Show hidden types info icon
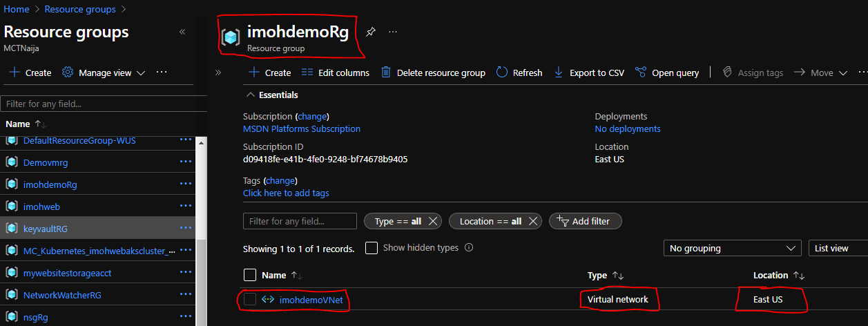Viewport: 868px width, 326px height. [469, 247]
